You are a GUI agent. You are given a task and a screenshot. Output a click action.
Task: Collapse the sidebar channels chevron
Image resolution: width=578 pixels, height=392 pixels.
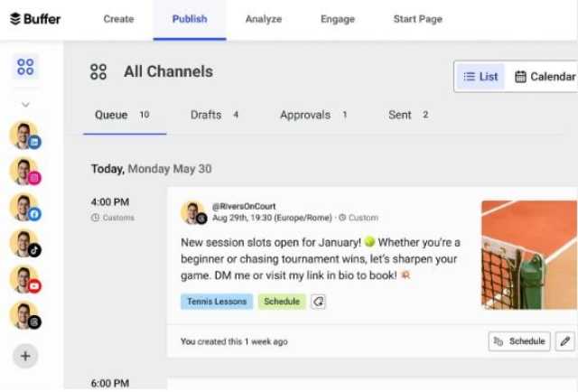(x=25, y=105)
